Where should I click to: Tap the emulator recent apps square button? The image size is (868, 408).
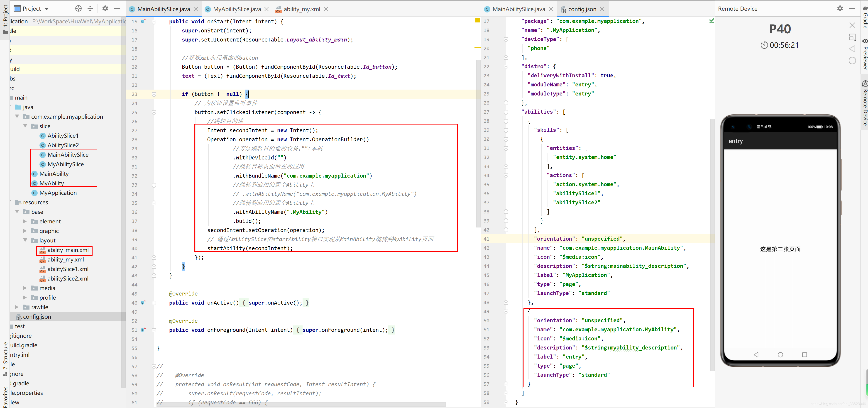804,355
